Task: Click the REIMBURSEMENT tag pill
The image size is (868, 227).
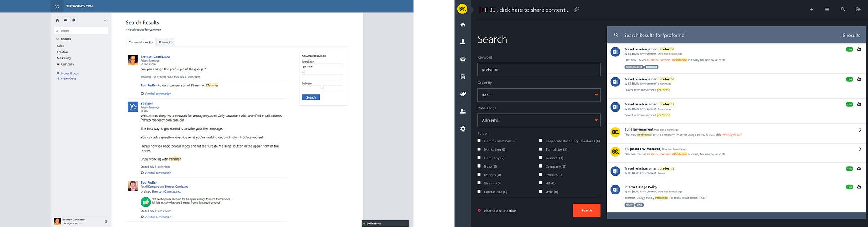Action: [x=634, y=67]
